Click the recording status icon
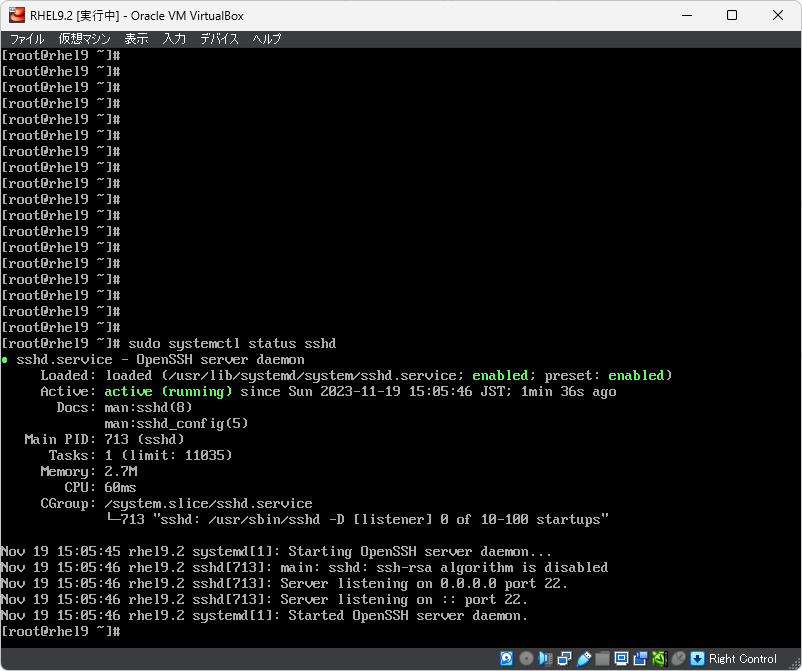802x671 pixels. [640, 658]
